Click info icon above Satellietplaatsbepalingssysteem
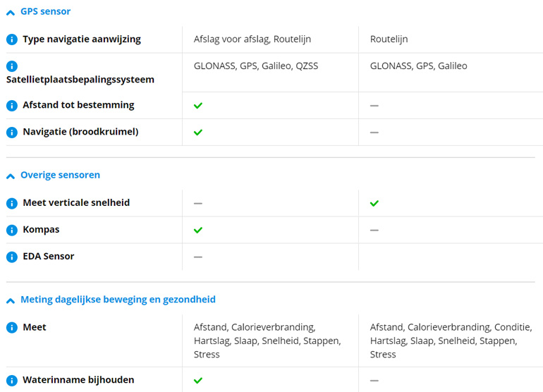Image resolution: width=543 pixels, height=392 pixels. (12, 66)
